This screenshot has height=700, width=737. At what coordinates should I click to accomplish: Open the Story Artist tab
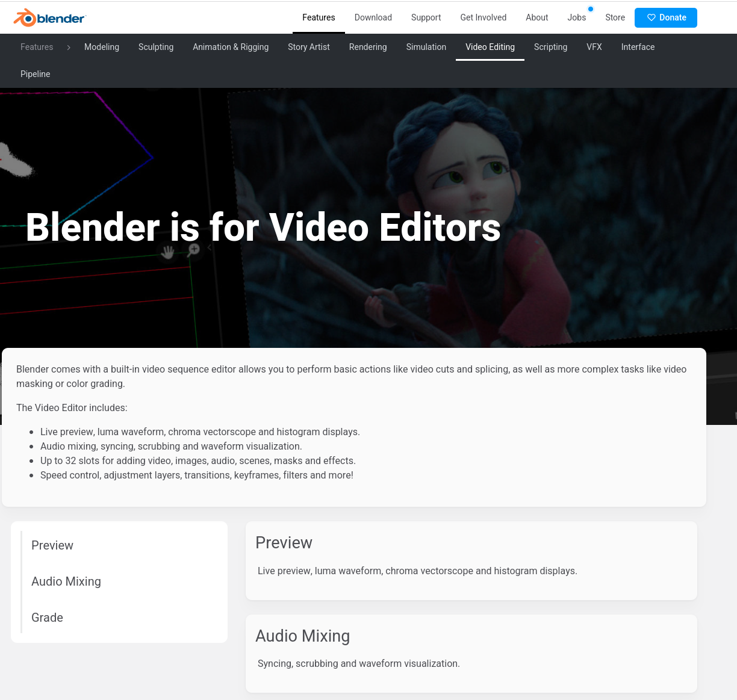[x=309, y=47]
